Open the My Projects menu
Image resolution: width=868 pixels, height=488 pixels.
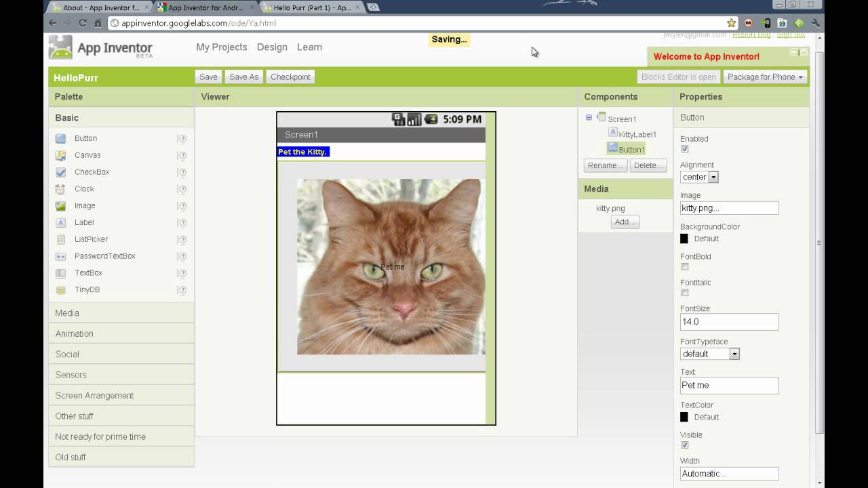click(221, 47)
